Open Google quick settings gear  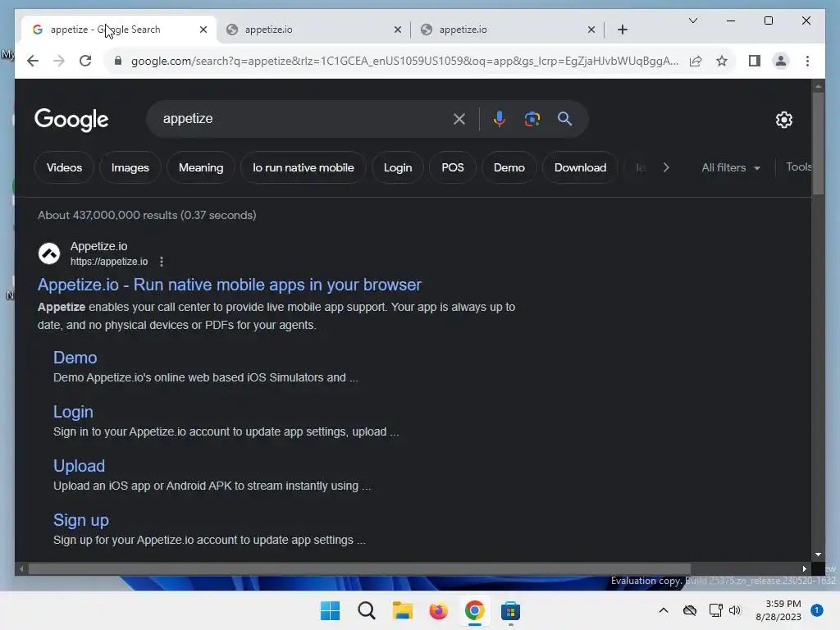783,120
